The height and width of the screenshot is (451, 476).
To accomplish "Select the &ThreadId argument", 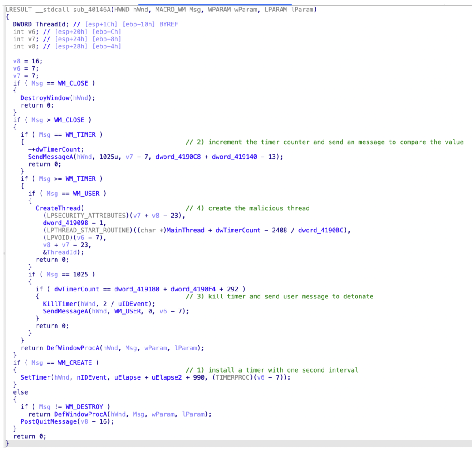I will click(x=60, y=252).
